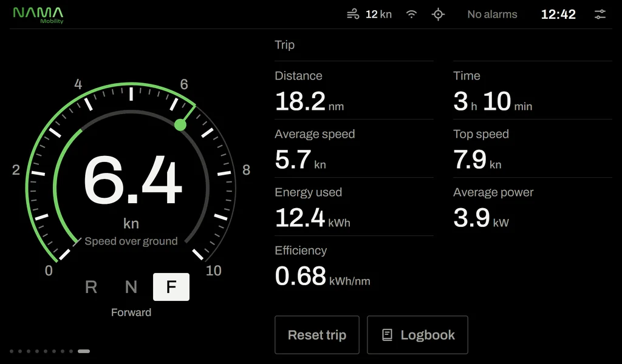Click the "Trip" section heading

(x=284, y=45)
